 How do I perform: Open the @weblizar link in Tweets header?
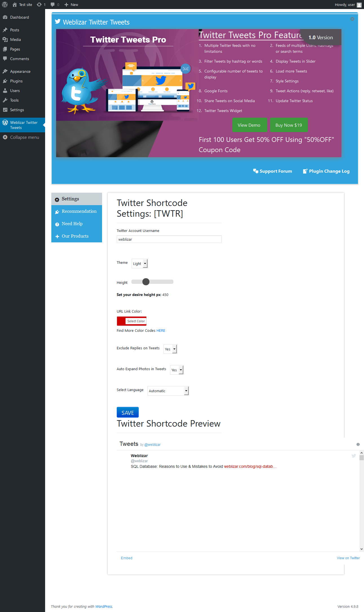click(x=152, y=445)
